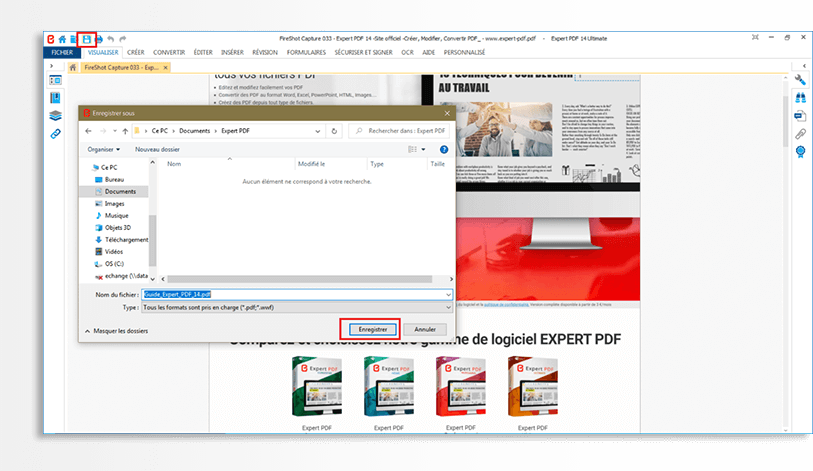
Task: Click the Rechercher dans Expert PDF search box
Action: 399,131
